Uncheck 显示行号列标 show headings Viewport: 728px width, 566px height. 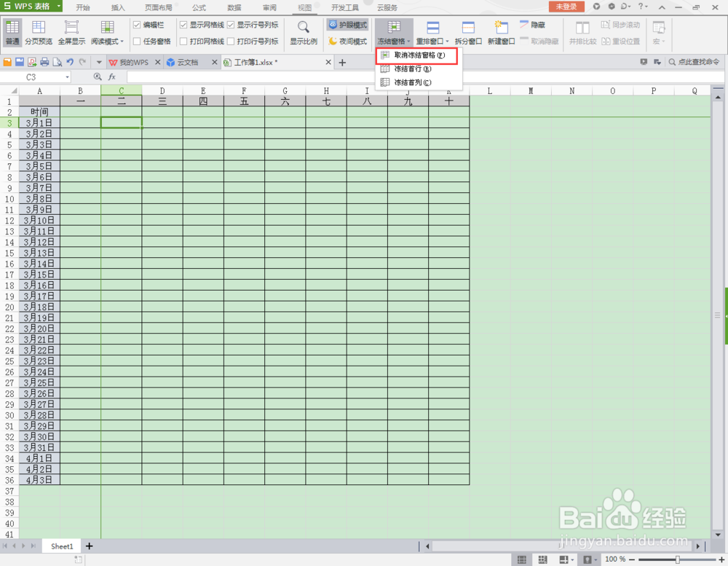231,25
